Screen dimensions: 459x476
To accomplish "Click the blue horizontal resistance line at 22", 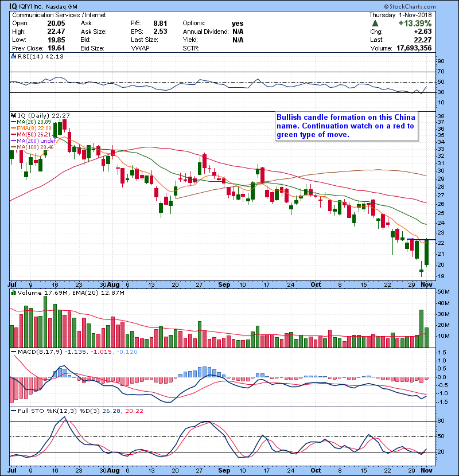I will tap(421, 240).
